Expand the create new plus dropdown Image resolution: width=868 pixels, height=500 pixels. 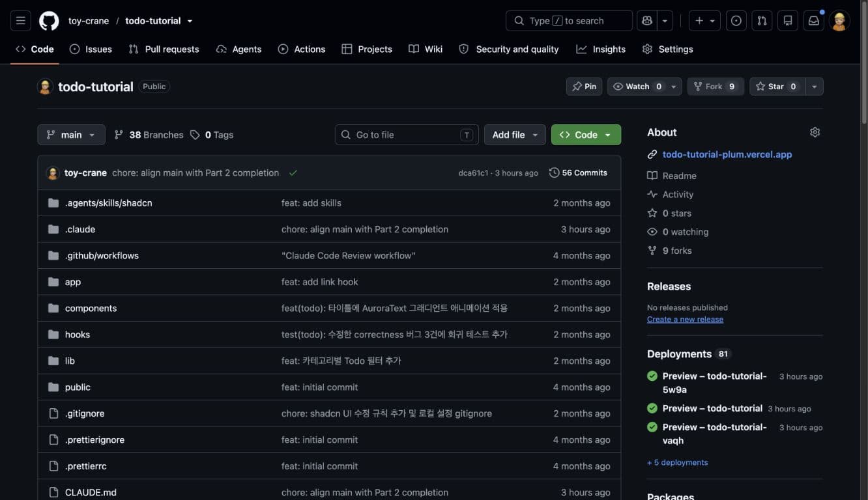click(704, 21)
